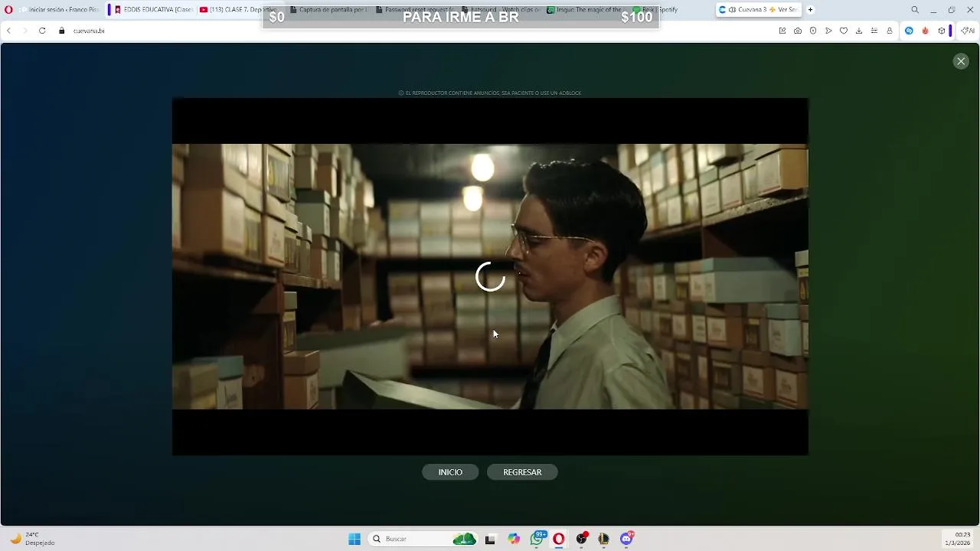Screen dimensions: 980x551
Task: Open Discord from the taskbar
Action: 626,539
